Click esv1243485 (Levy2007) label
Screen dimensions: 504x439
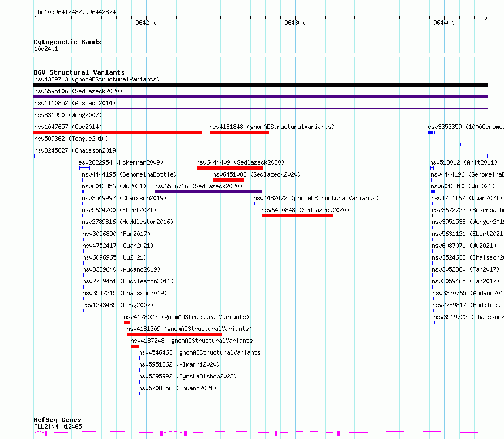point(118,305)
